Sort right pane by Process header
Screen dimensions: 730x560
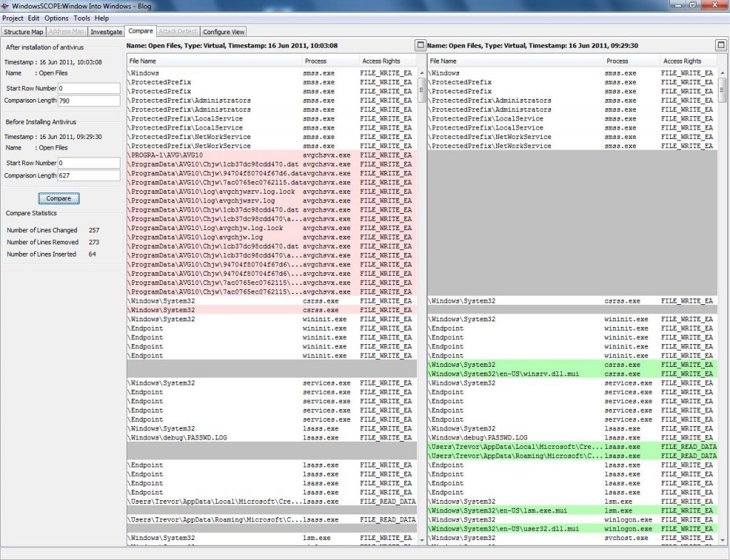(632, 61)
